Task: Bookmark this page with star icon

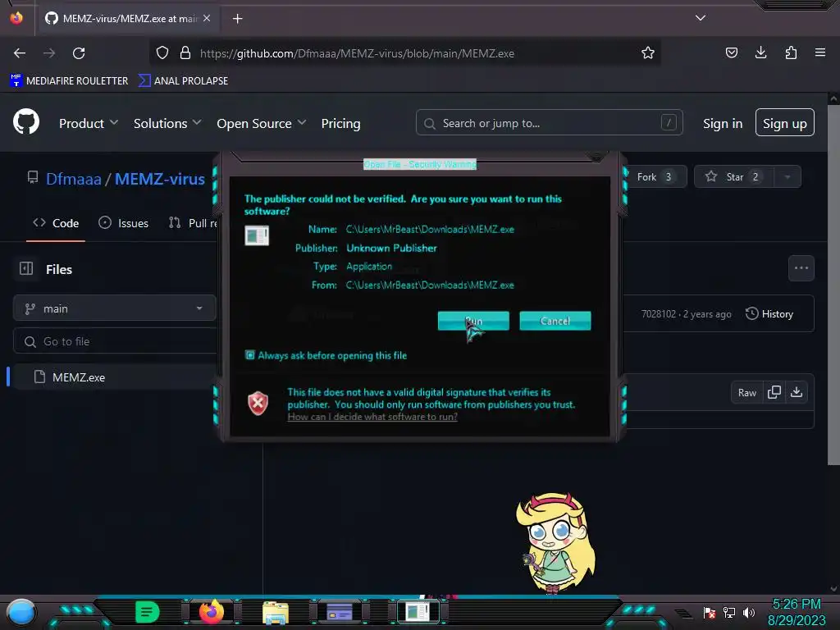Action: click(x=648, y=53)
